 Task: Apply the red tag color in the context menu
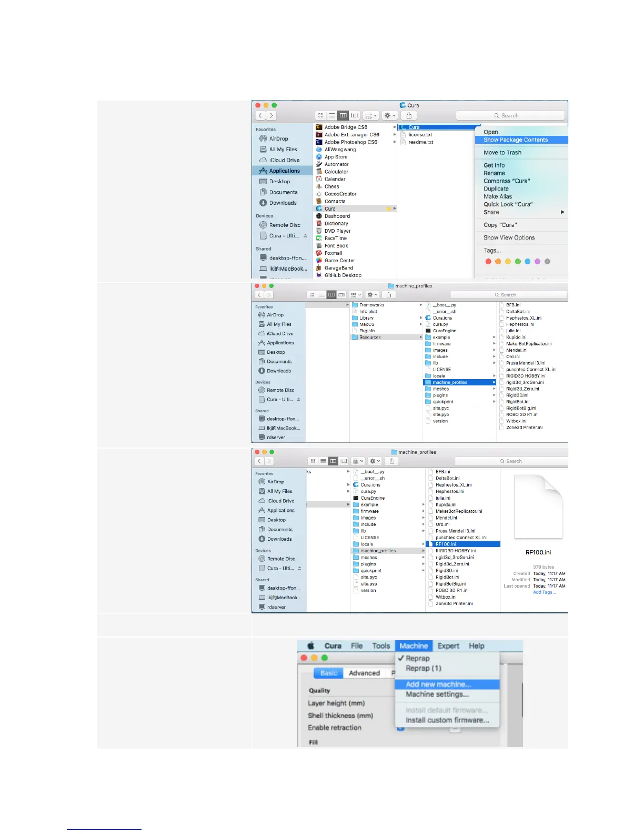tap(488, 262)
